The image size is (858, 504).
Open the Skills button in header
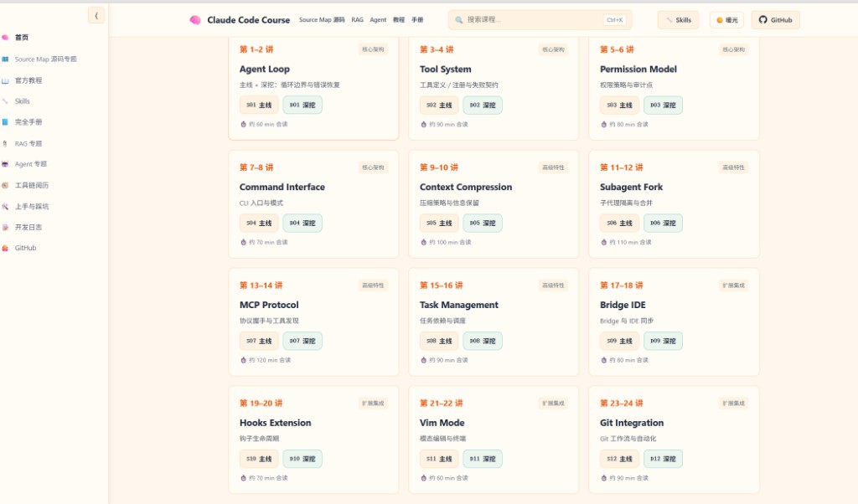click(x=678, y=20)
